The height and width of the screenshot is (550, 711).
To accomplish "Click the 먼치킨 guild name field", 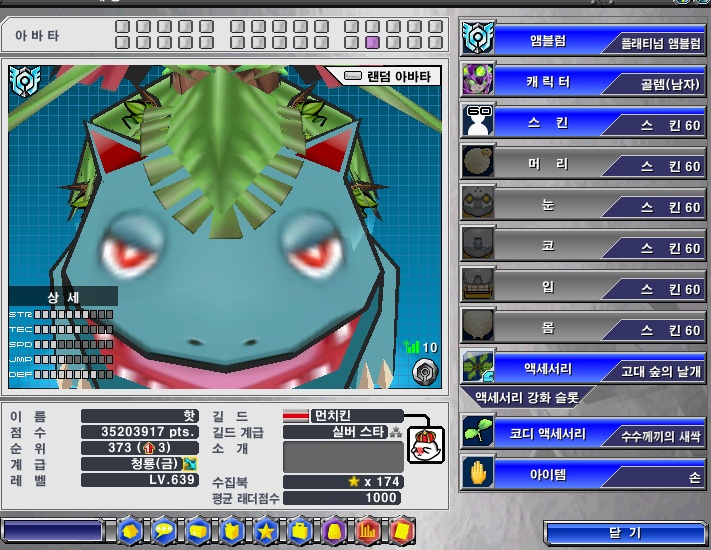I will click(x=357, y=415).
